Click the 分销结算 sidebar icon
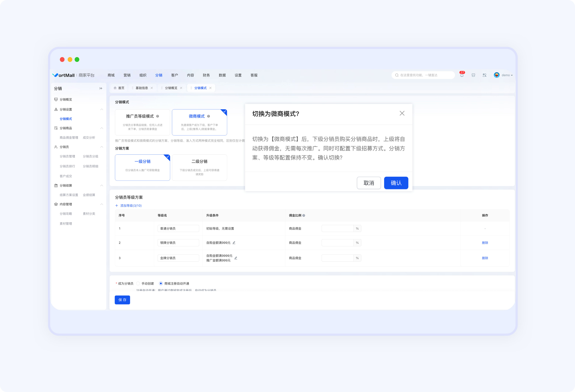 coord(56,186)
